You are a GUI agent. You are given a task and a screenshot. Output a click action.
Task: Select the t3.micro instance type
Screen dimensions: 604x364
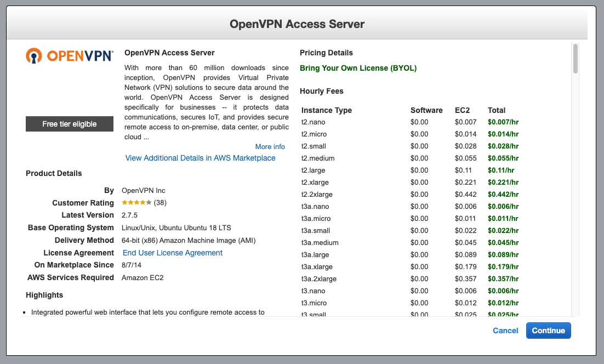(314, 303)
